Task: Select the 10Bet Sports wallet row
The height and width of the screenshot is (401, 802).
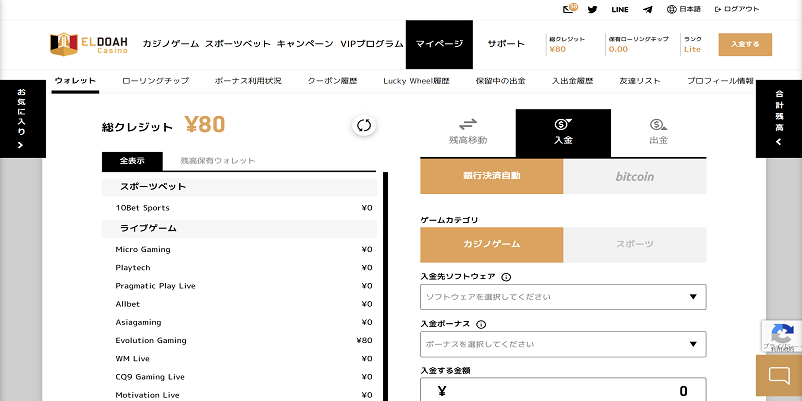Action: 239,208
